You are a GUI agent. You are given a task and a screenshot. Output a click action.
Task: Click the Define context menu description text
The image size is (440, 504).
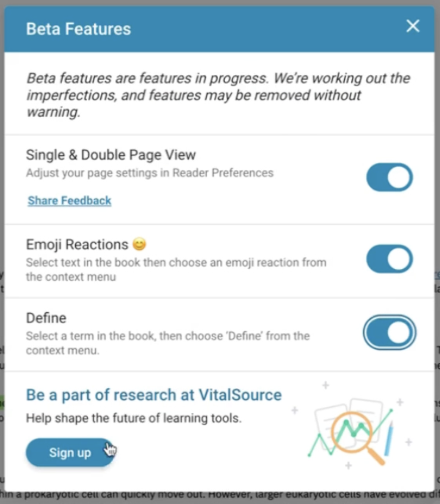tap(168, 343)
